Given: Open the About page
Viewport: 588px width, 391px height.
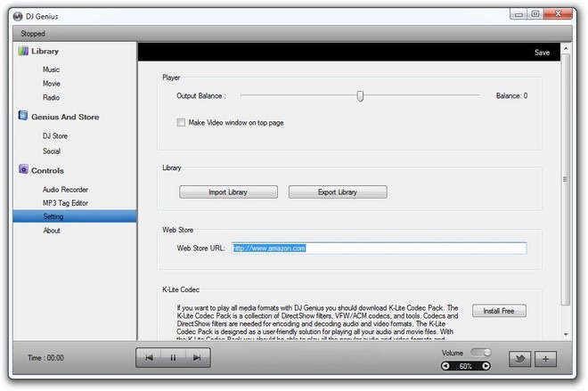Looking at the screenshot, I should (52, 230).
